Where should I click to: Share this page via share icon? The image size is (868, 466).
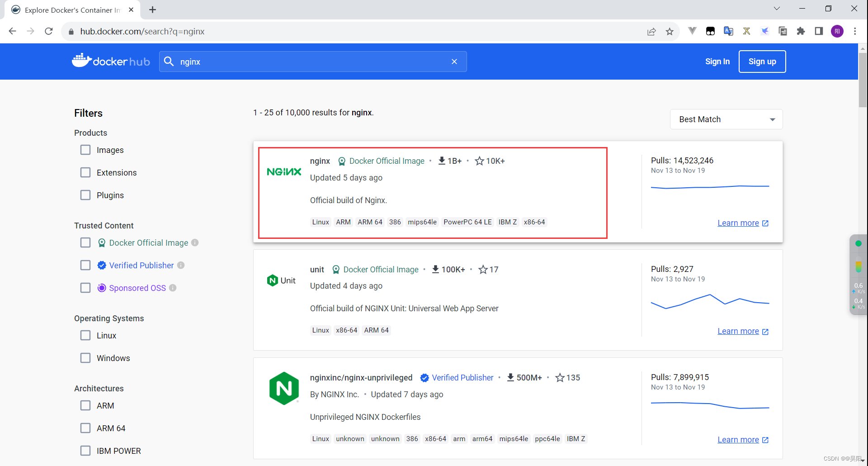click(651, 31)
